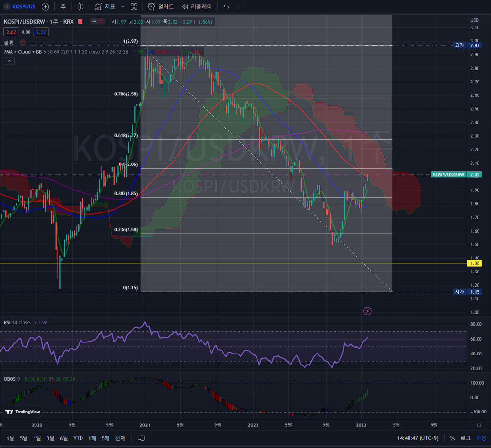Toggle 로그 logarithmic scale
The image size is (491, 448).
465,438
